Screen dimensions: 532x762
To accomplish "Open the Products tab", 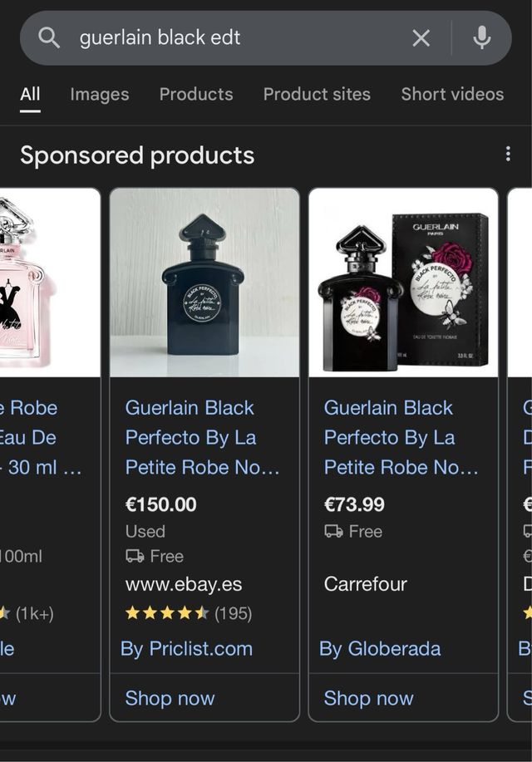I will pos(196,94).
